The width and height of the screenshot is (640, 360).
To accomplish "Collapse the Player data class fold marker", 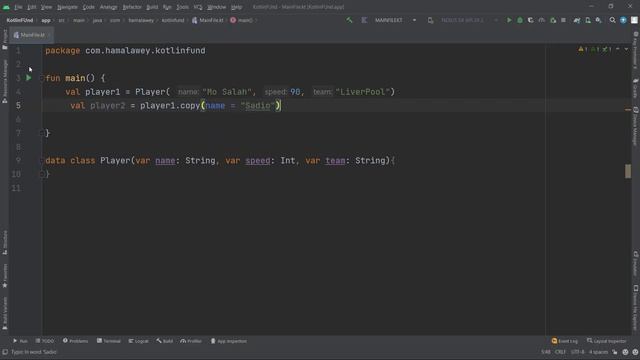I will click(x=42, y=160).
